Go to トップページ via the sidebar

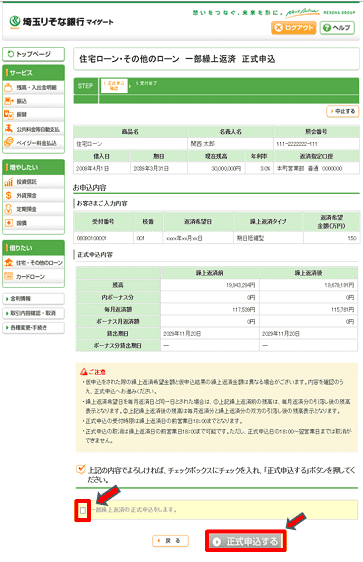33,54
